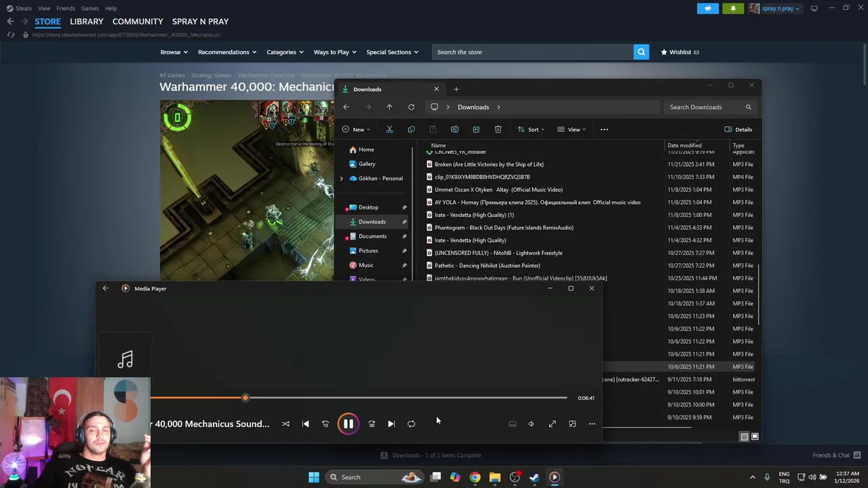Open the View menu in Steam
868x488 pixels.
pyautogui.click(x=44, y=8)
